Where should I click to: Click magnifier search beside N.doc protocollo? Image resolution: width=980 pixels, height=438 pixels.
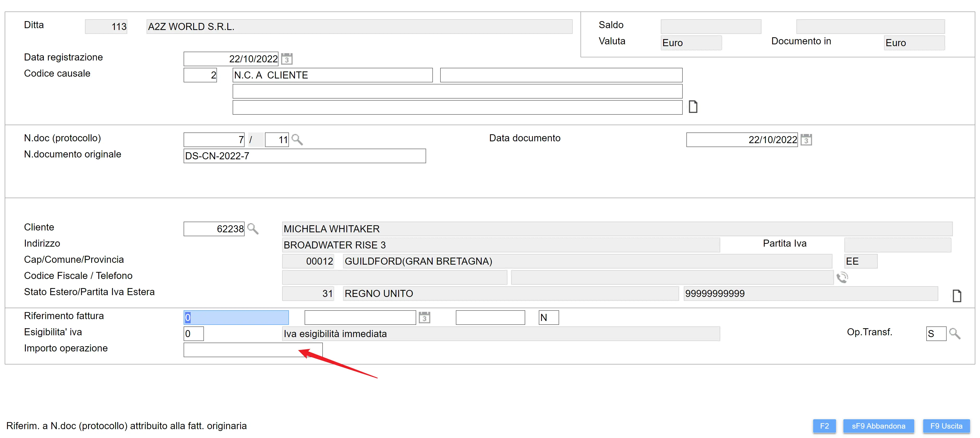(x=297, y=139)
